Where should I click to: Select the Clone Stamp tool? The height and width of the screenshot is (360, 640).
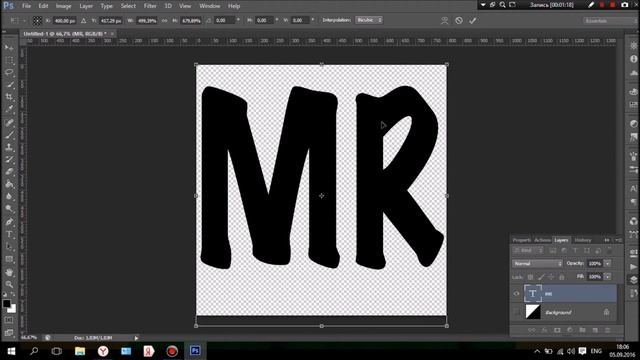coord(9,147)
